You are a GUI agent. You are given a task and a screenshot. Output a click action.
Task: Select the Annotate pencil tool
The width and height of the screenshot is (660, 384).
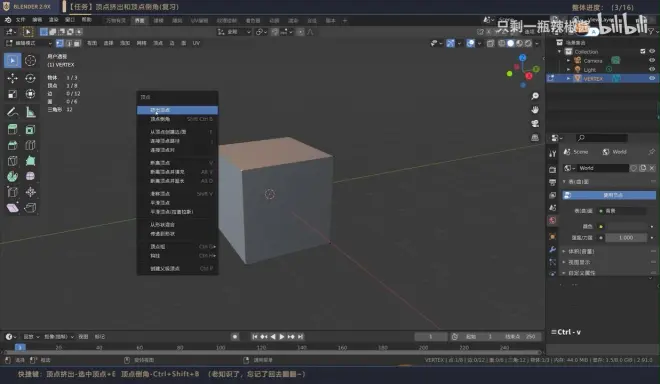(12, 112)
